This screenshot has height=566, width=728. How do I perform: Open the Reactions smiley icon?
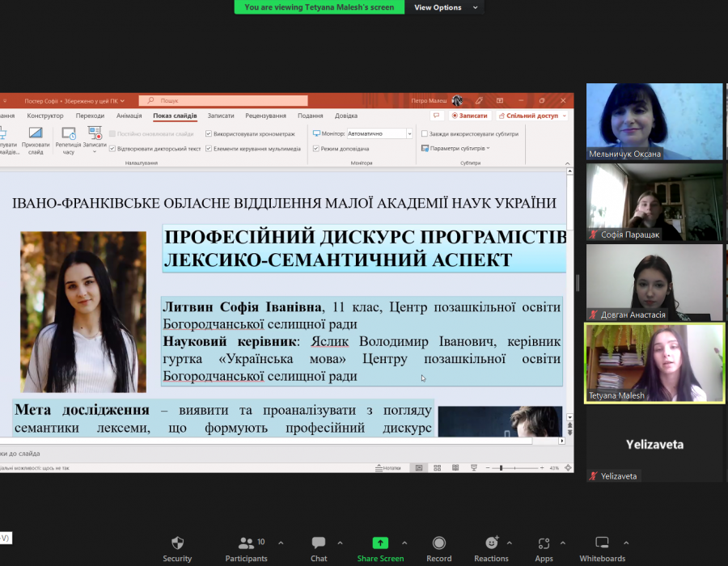coord(491,543)
